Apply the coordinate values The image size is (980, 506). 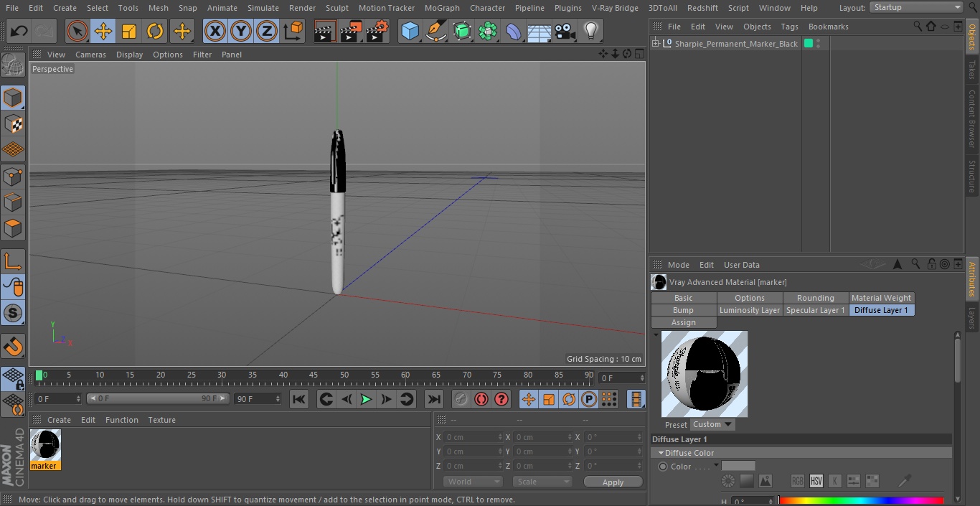[x=613, y=482]
